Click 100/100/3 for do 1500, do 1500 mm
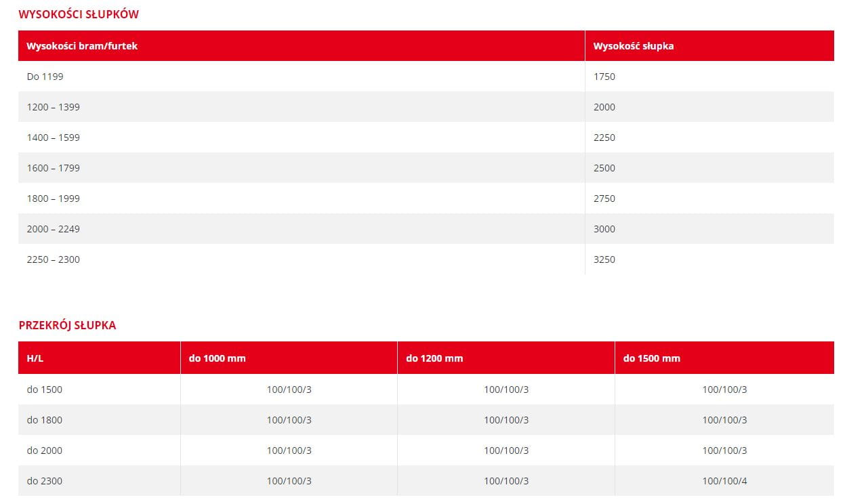The height and width of the screenshot is (504, 845). coord(724,390)
